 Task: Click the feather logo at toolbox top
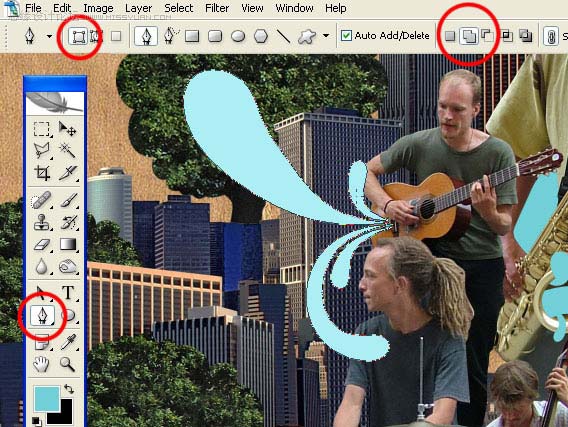coord(55,103)
